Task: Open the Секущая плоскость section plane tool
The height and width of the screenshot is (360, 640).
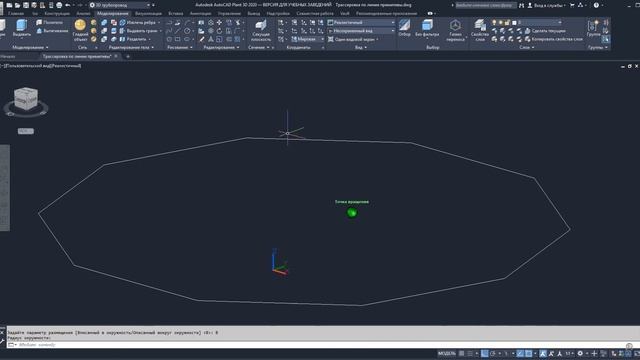Action: point(260,31)
